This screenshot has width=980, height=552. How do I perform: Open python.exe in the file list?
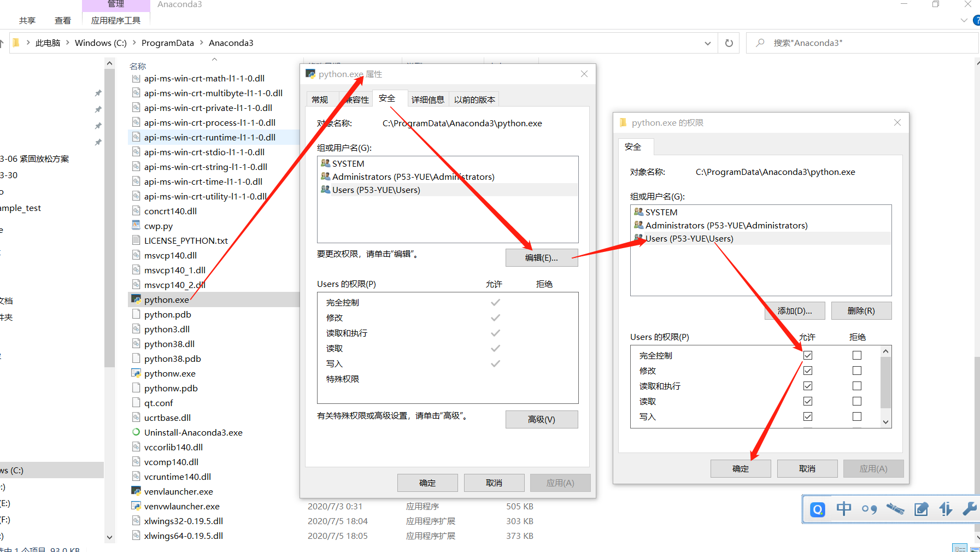pos(166,299)
